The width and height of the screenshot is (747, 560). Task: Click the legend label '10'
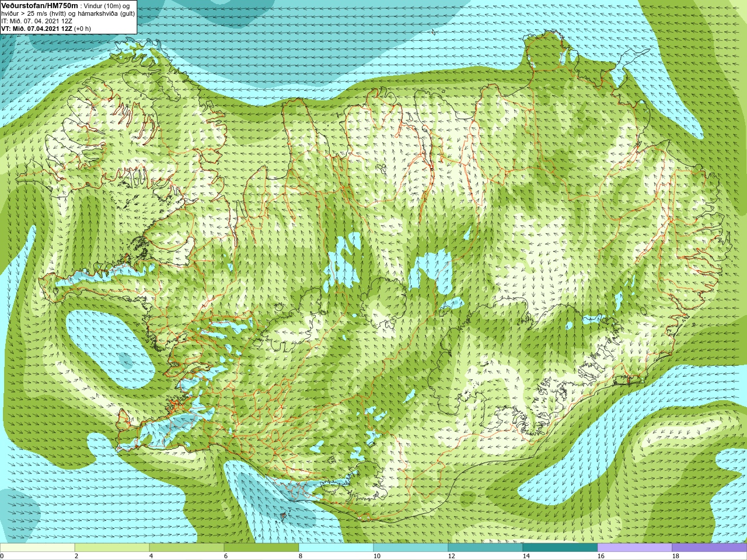[x=376, y=556]
